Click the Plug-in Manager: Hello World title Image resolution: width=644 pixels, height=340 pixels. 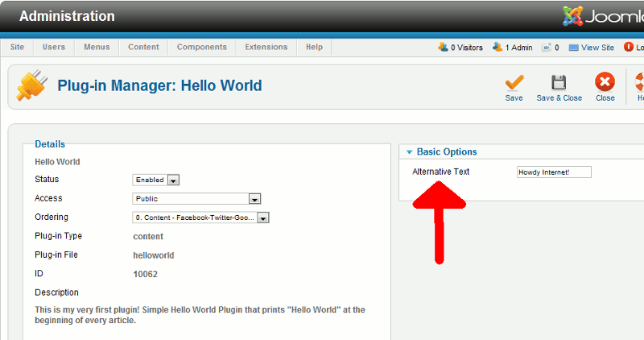[159, 85]
